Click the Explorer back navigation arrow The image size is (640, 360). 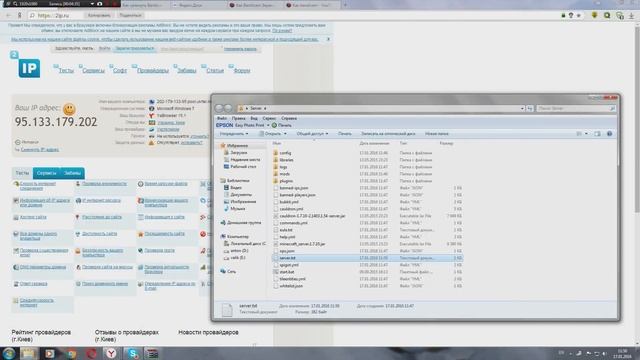click(x=219, y=108)
